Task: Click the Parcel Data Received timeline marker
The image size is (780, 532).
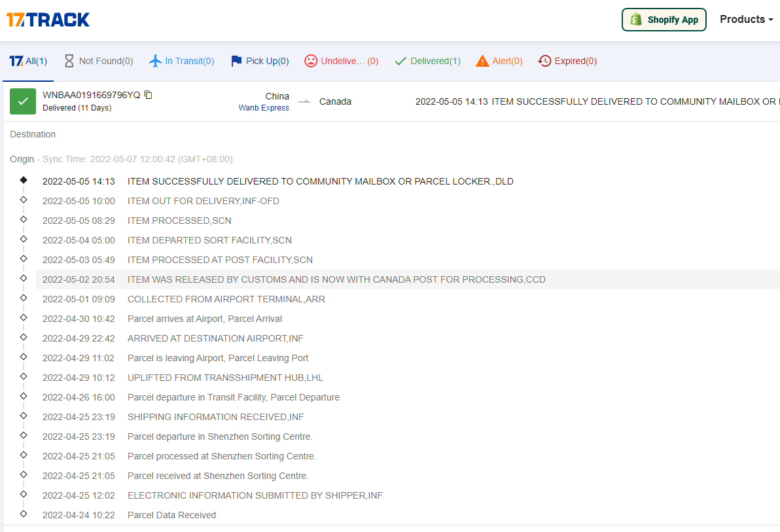Action: pyautogui.click(x=24, y=514)
